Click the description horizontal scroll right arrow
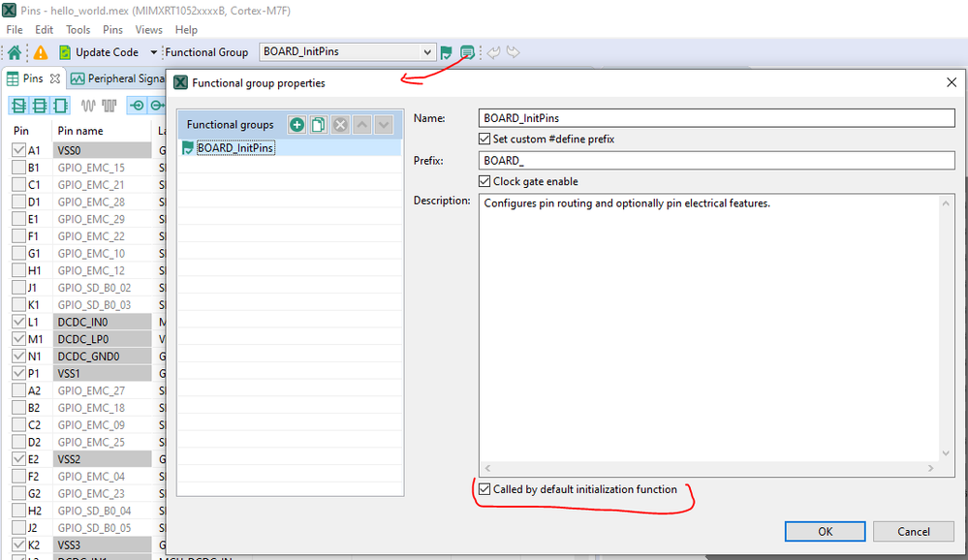The height and width of the screenshot is (560, 968). tap(931, 469)
